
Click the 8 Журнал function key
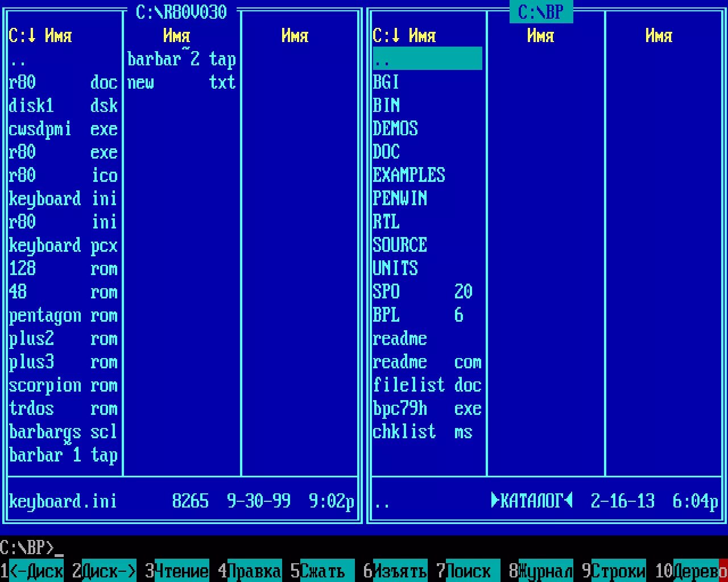(541, 571)
